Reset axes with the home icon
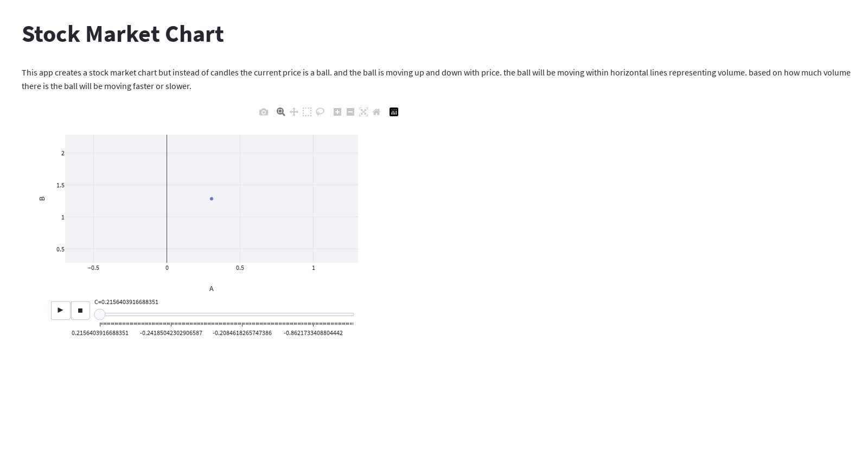 pyautogui.click(x=376, y=112)
